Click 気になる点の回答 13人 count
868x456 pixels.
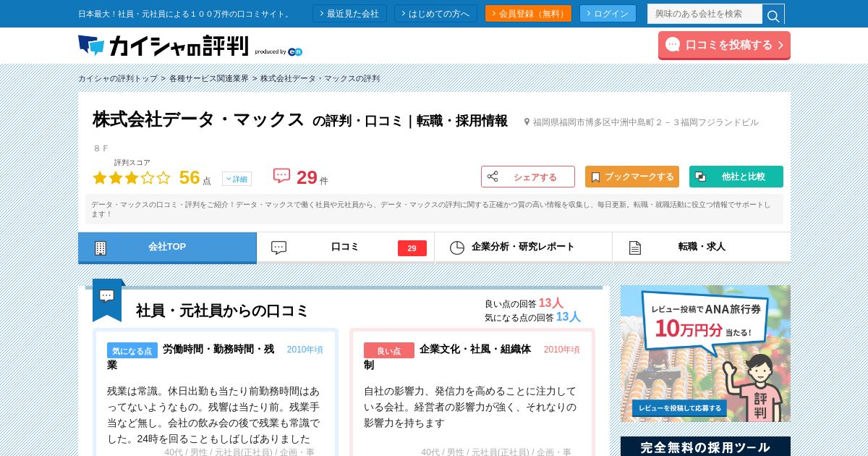532,317
